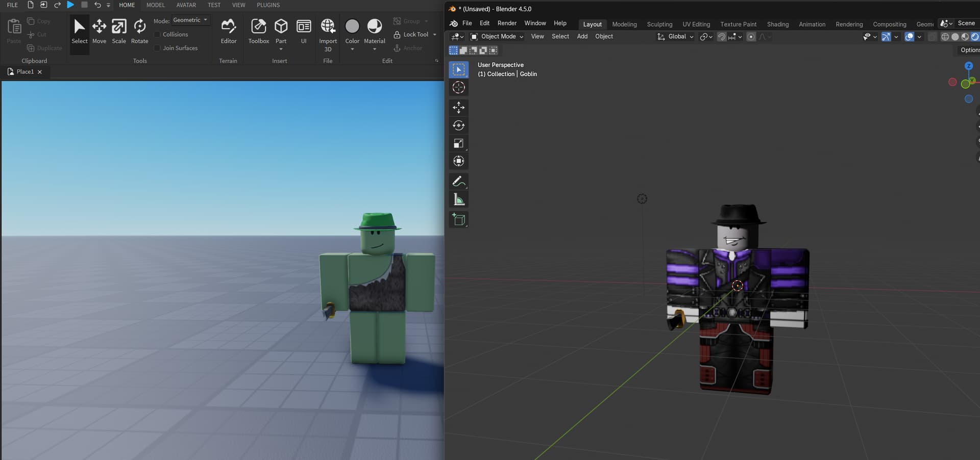Select the Move tool in Roblox Studio
The image size is (980, 460).
pos(99,31)
